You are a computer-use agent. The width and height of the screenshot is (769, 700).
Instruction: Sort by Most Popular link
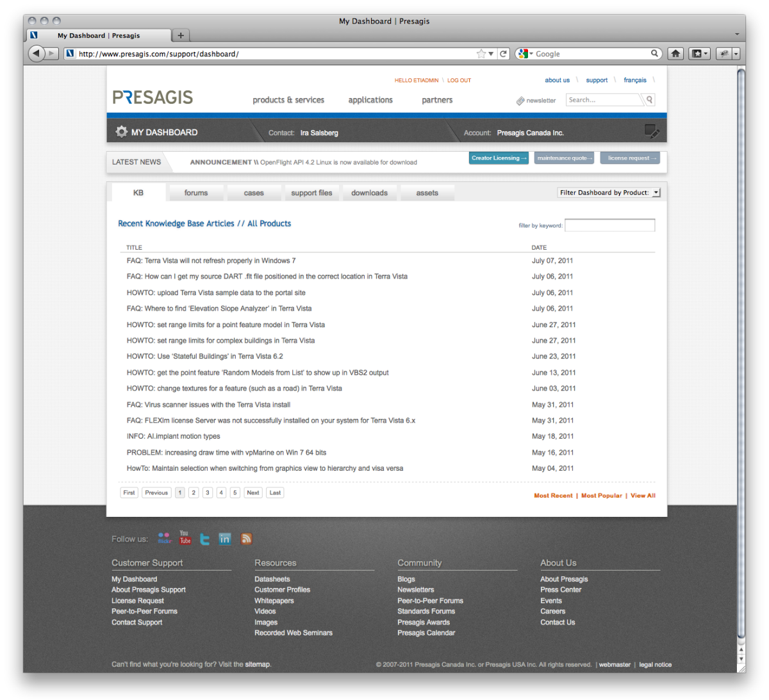(x=602, y=496)
